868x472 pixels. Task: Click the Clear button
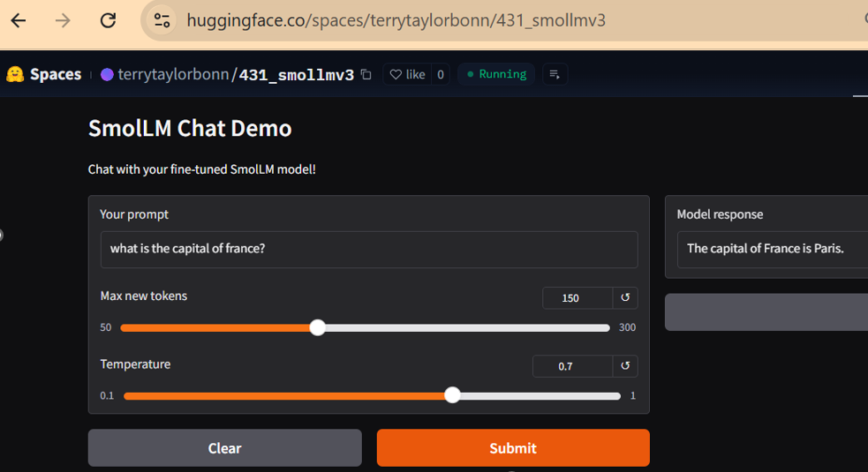tap(225, 447)
